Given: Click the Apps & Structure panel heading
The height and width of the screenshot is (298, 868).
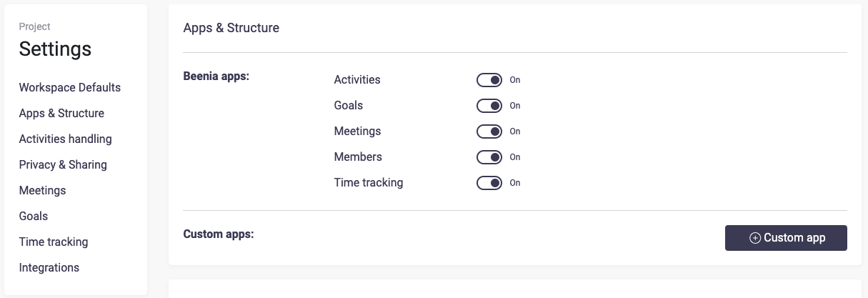Looking at the screenshot, I should (x=231, y=28).
